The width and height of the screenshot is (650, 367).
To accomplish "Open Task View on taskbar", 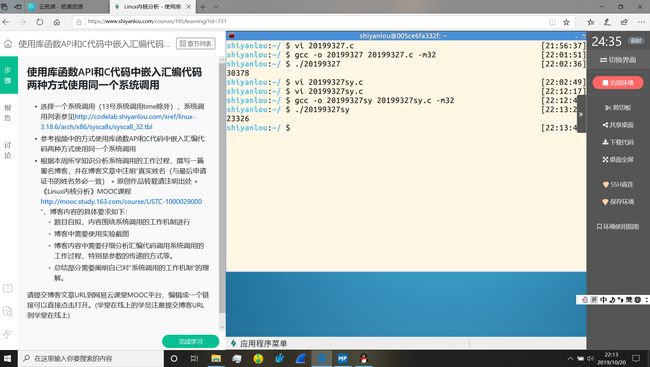I will click(194, 358).
